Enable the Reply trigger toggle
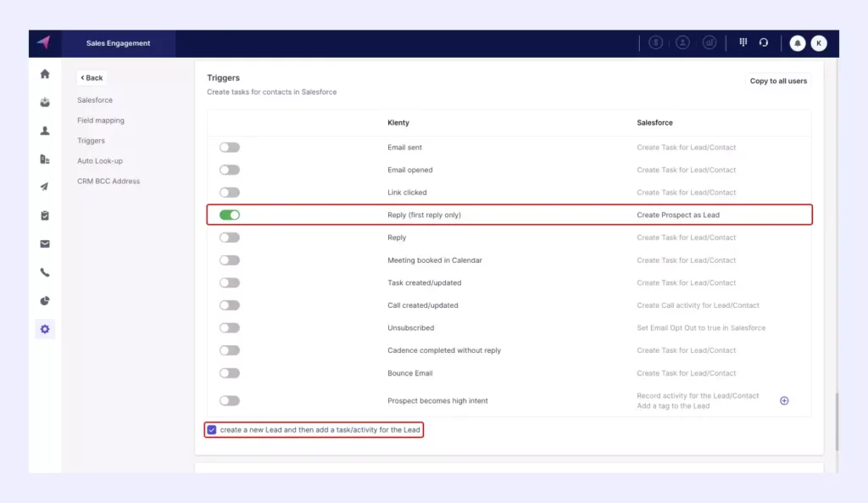The height and width of the screenshot is (503, 868). (x=229, y=238)
